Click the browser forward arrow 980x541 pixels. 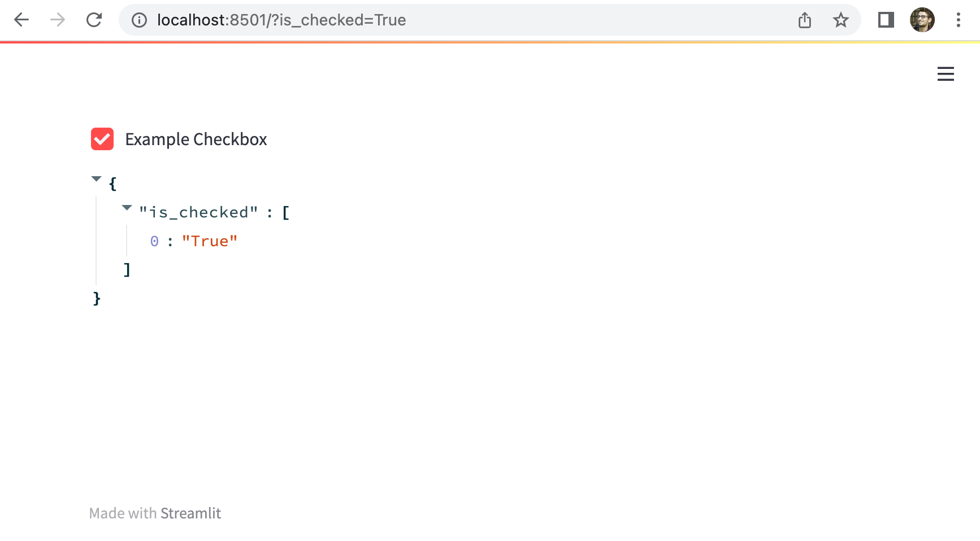tap(58, 20)
